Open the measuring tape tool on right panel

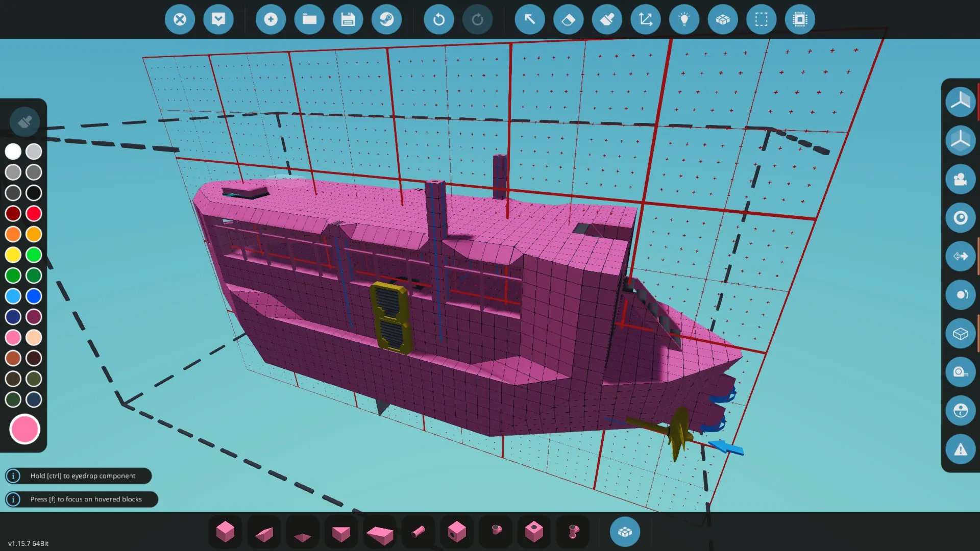click(960, 372)
